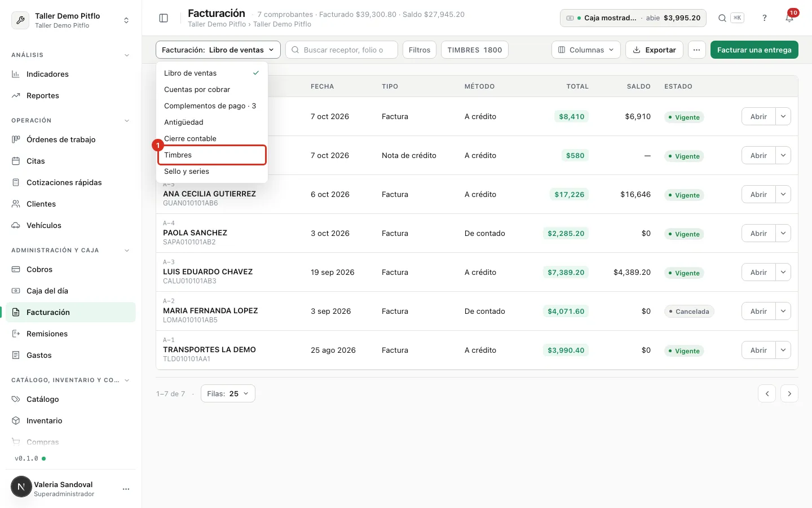Viewport: 812px width, 508px height.
Task: Open the three-dot more options button
Action: pyautogui.click(x=697, y=50)
